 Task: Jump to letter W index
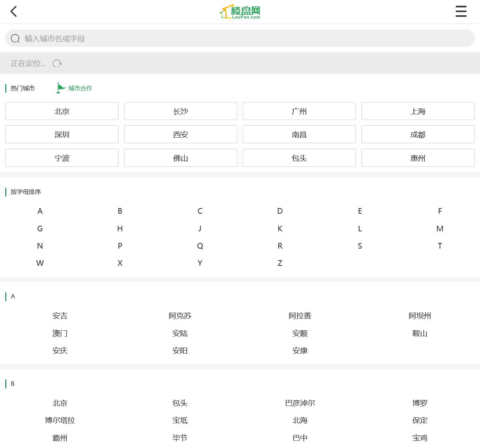pyautogui.click(x=40, y=263)
